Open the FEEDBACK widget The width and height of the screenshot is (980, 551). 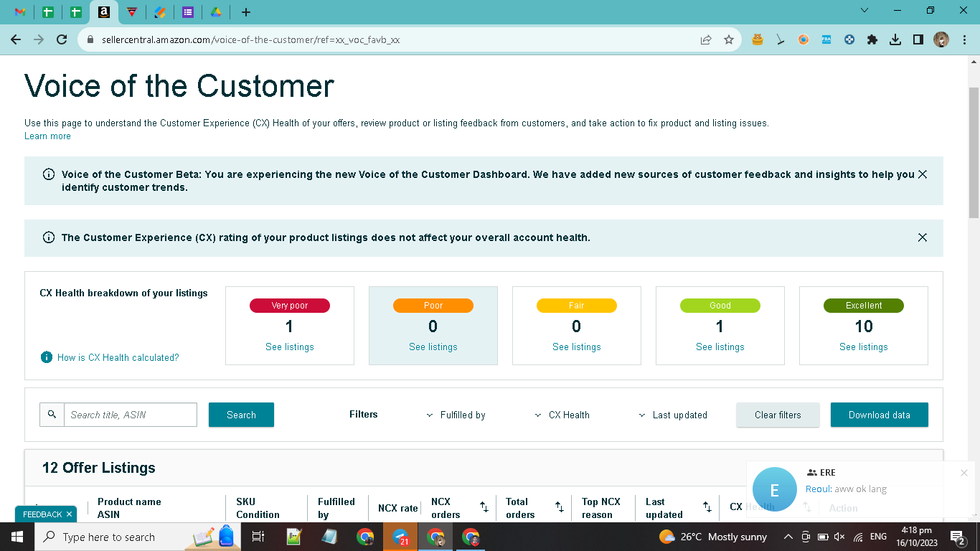42,514
